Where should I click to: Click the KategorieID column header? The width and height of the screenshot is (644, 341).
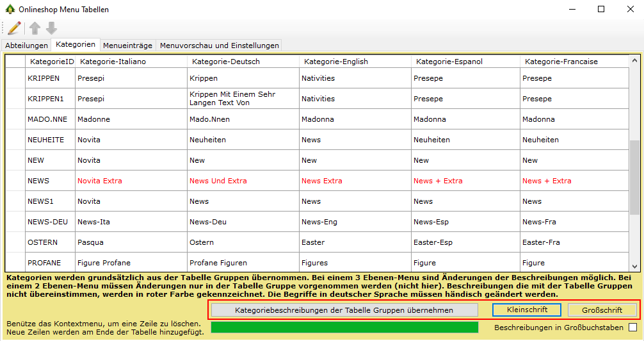pos(51,62)
